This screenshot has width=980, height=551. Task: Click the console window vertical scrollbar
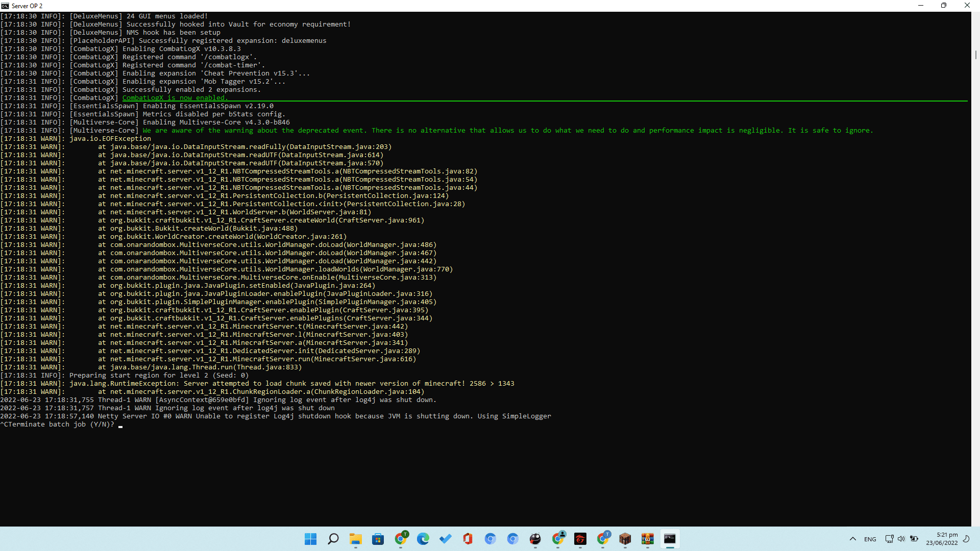click(x=975, y=54)
